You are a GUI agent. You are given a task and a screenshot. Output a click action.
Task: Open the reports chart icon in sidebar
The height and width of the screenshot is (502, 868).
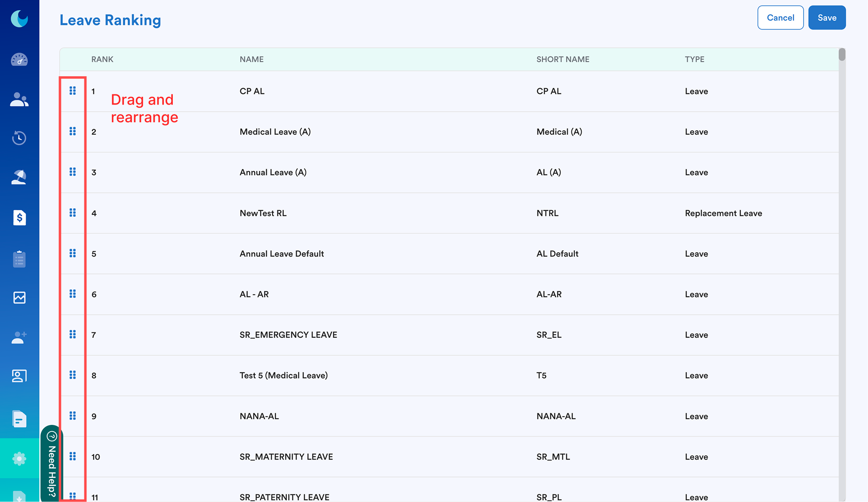[x=19, y=298]
